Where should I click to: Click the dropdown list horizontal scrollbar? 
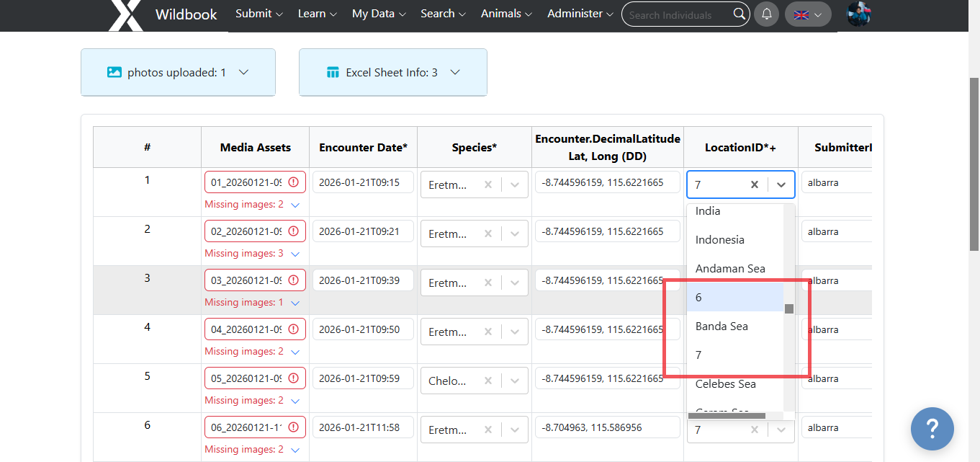coord(727,416)
